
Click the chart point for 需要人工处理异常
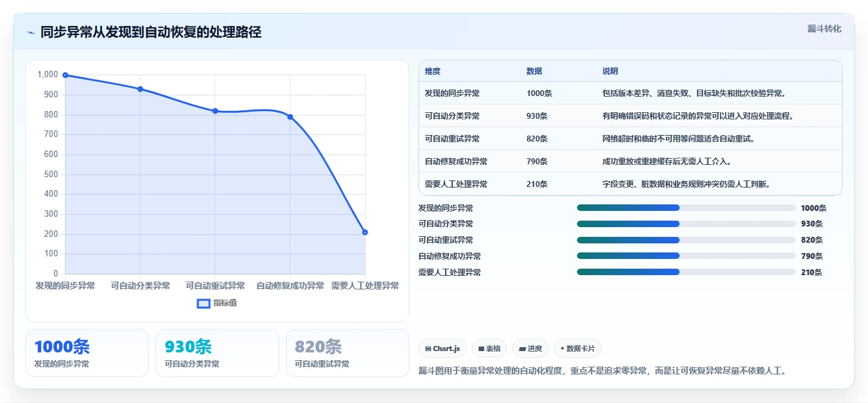click(x=365, y=232)
